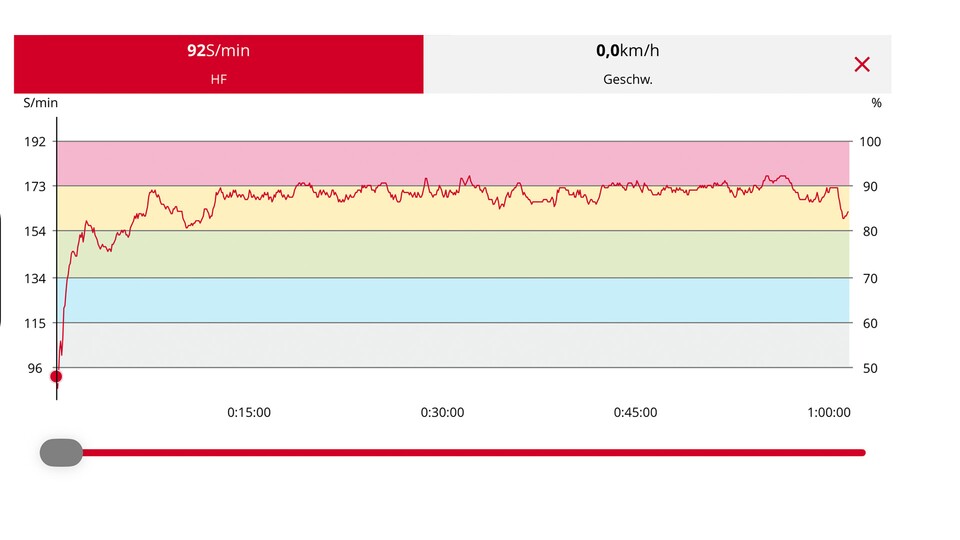This screenshot has height=540, width=960.
Task: Click the 0:30:00 time axis label
Action: pyautogui.click(x=442, y=412)
